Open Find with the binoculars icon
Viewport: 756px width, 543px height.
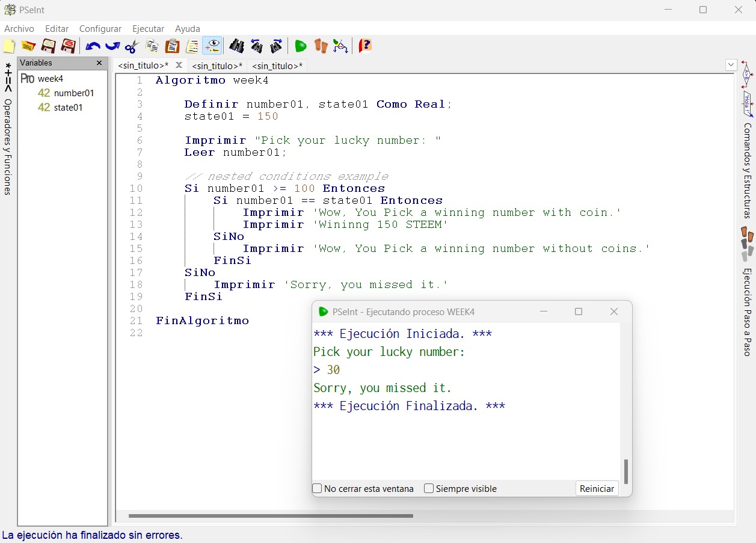237,46
